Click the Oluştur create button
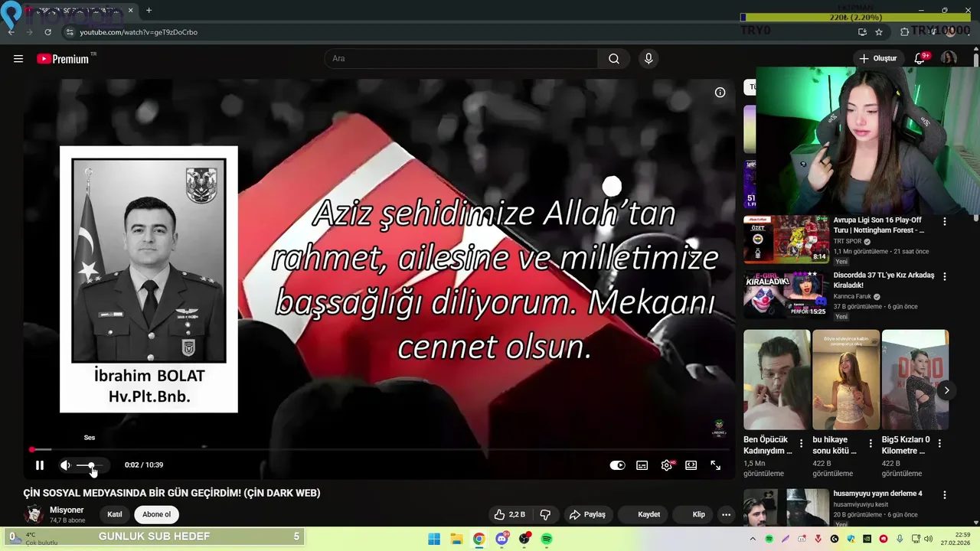 877,59
